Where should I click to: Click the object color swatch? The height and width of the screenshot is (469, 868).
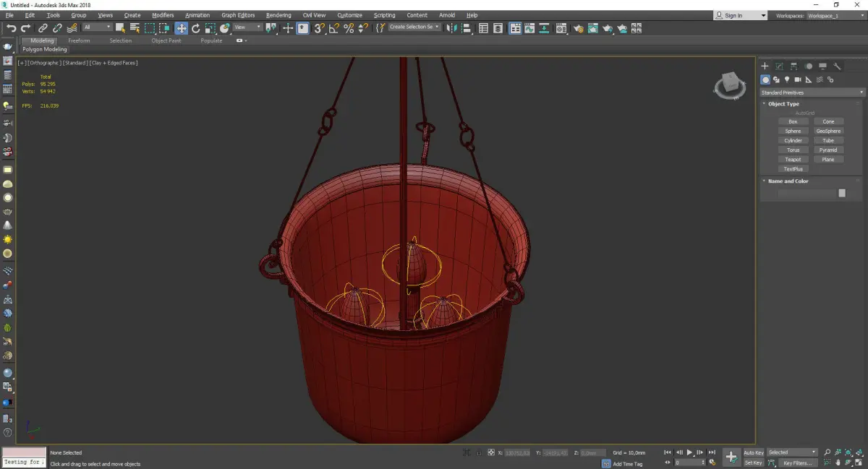[841, 193]
